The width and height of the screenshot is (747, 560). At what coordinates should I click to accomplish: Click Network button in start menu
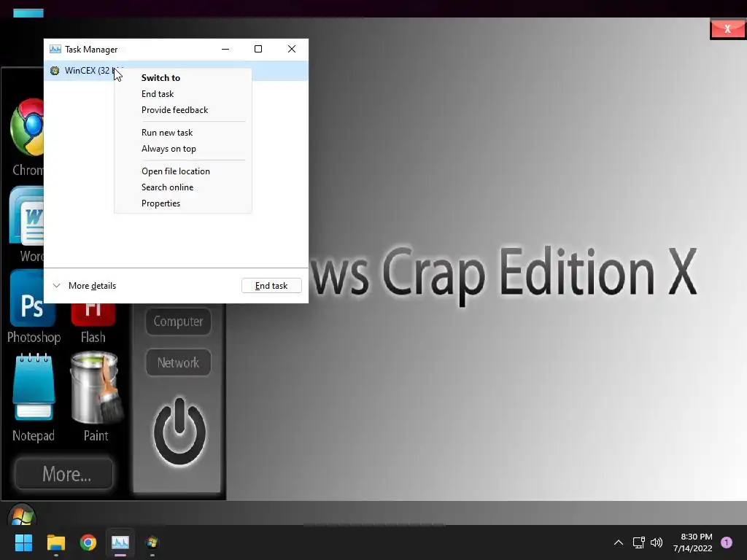(178, 363)
